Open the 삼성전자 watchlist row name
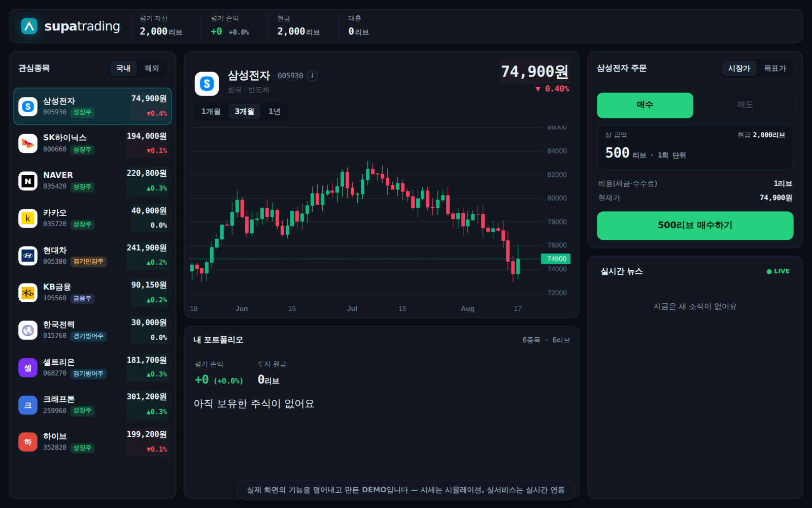 click(59, 101)
